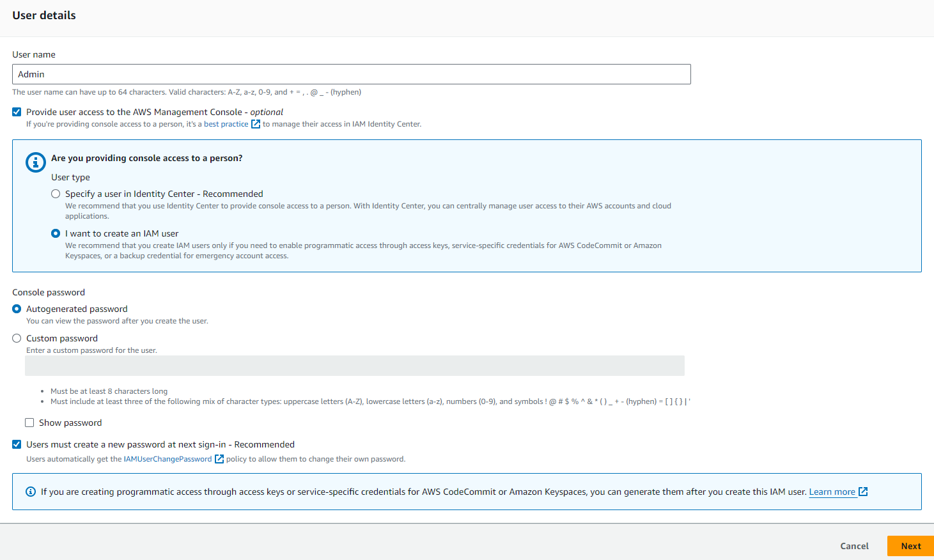Viewport: 934px width, 560px height.
Task: Select I want to create an IAM user
Action: click(56, 233)
